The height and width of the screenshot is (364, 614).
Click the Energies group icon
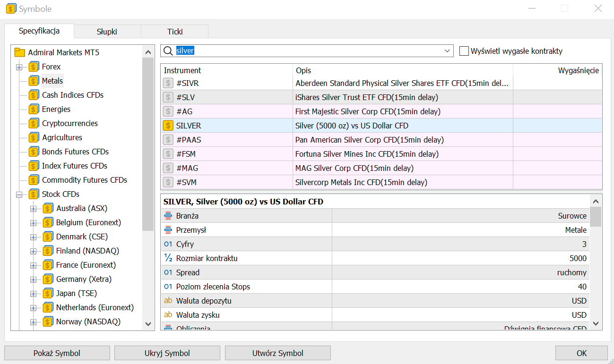34,109
